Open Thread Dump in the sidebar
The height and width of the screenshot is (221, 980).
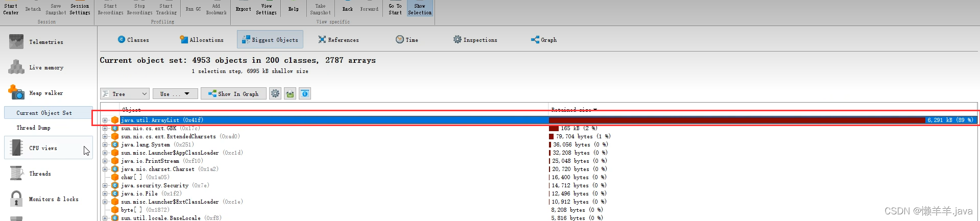33,128
